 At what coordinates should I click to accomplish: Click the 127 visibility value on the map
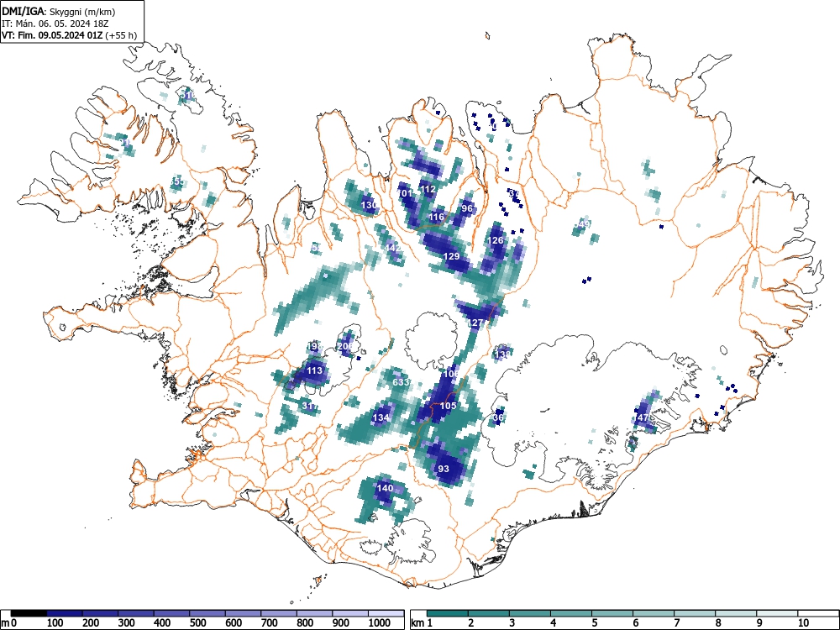475,323
